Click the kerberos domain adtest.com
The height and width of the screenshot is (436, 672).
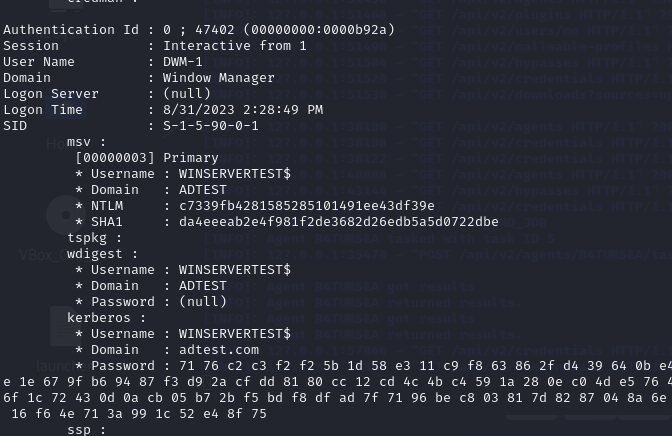click(219, 350)
